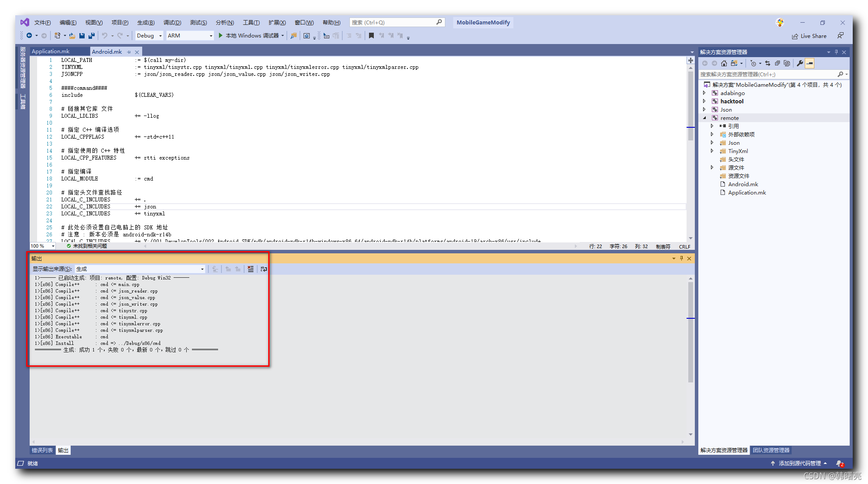The height and width of the screenshot is (484, 868).
Task: Open the 调试(D) menu
Action: pos(172,23)
